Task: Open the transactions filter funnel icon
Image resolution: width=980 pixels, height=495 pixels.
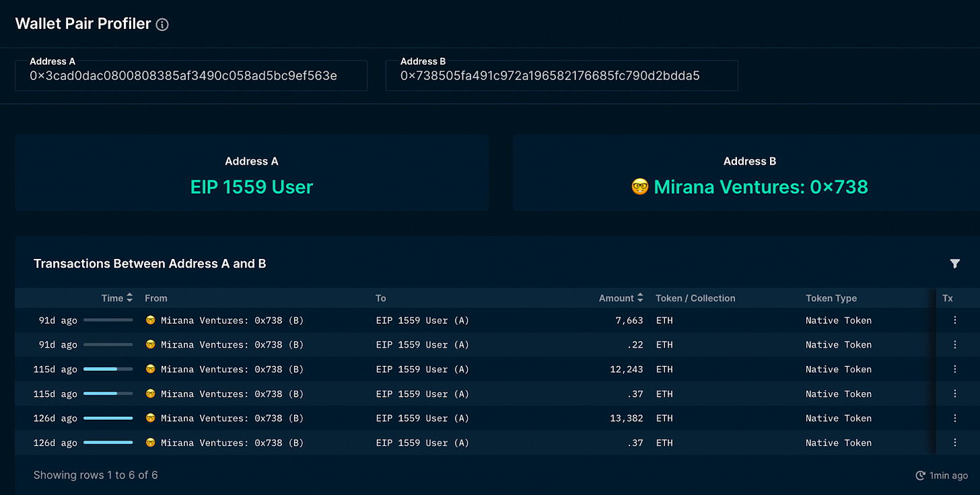Action: 954,264
